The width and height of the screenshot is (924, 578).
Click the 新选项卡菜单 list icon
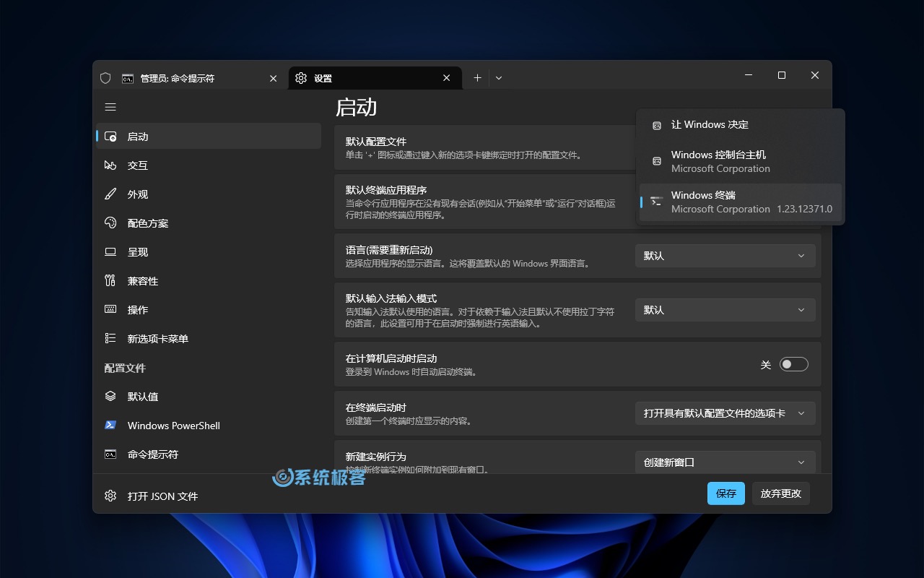(110, 339)
